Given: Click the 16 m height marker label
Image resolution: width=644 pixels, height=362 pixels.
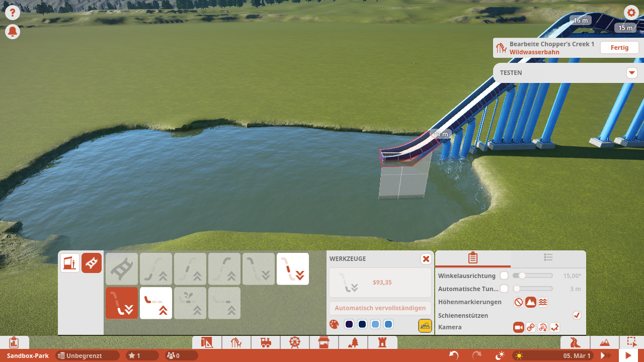Looking at the screenshot, I should point(581,21).
